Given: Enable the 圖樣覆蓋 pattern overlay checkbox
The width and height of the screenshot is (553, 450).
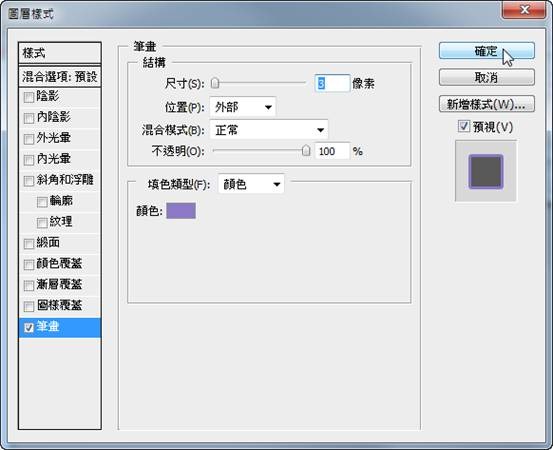Looking at the screenshot, I should point(29,306).
